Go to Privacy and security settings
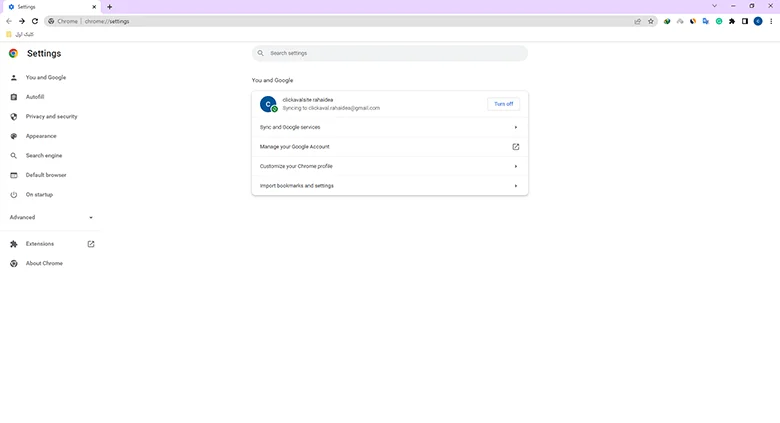Viewport: 780px width, 423px height. (51, 116)
